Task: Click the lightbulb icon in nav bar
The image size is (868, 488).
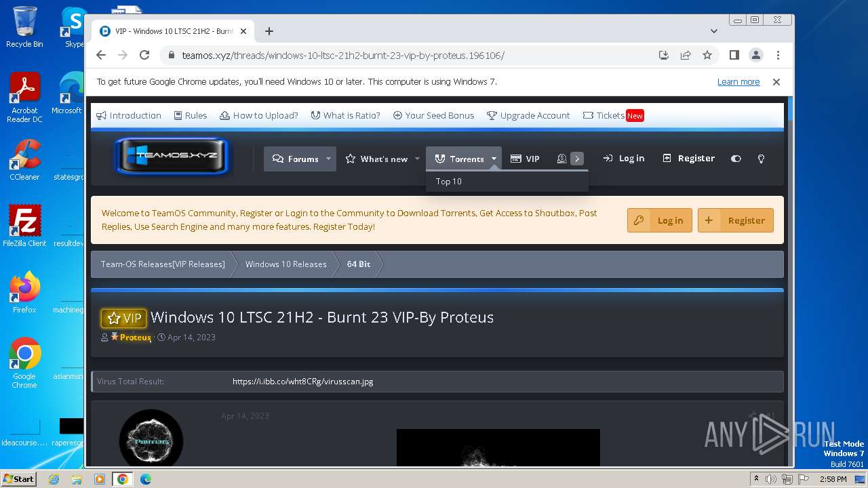Action: pyautogui.click(x=761, y=159)
